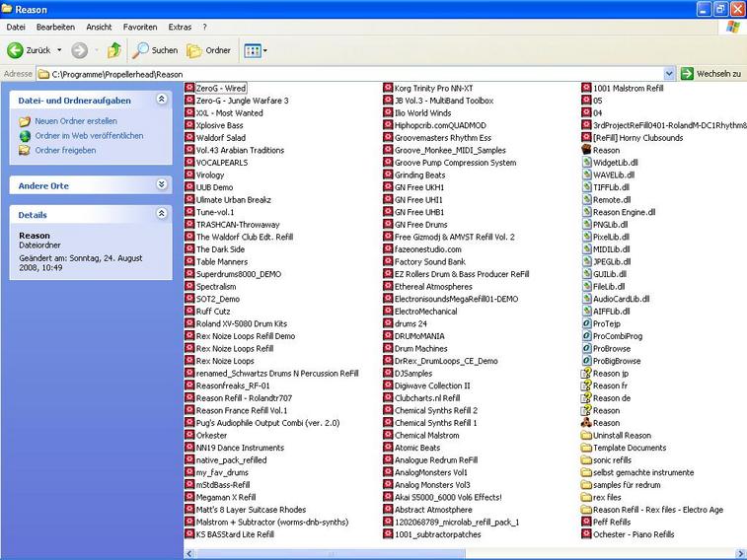The width and height of the screenshot is (747, 560).
Task: Select the Reason jp help file
Action: point(610,374)
